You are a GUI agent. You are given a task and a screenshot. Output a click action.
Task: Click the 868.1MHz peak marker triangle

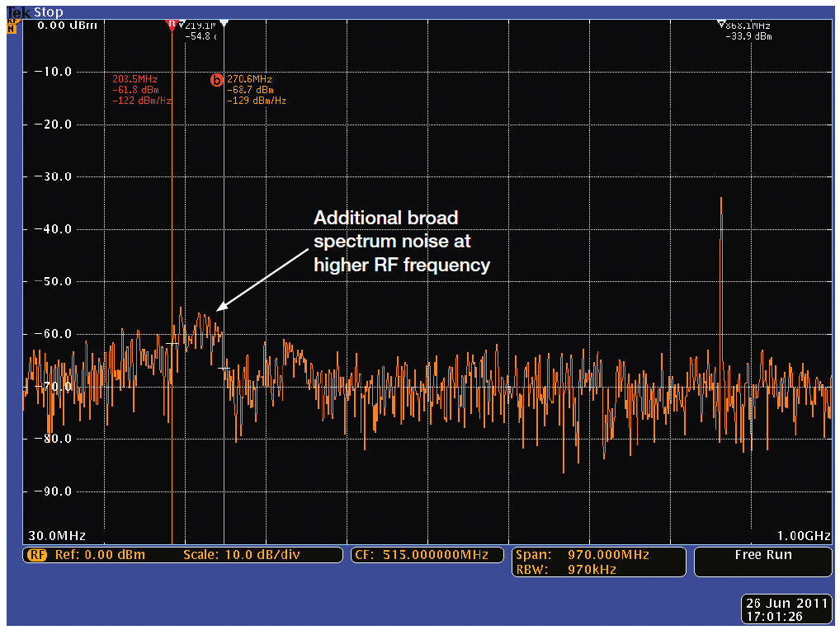pos(721,24)
